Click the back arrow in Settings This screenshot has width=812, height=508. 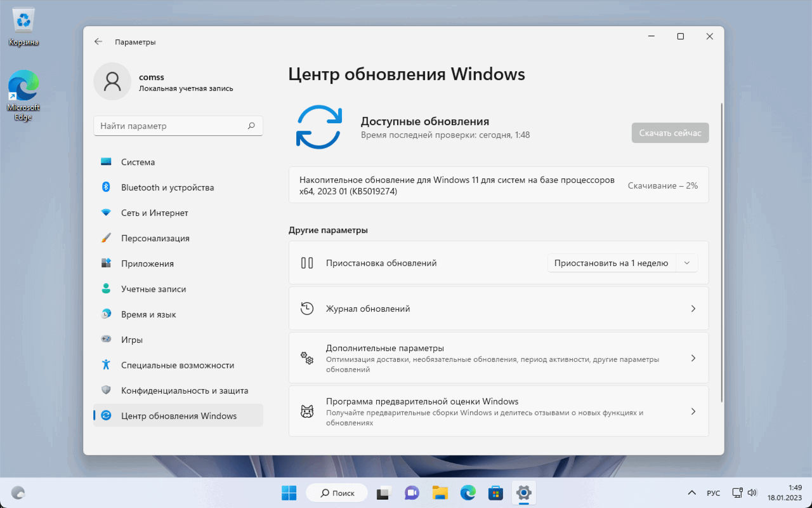pyautogui.click(x=98, y=42)
